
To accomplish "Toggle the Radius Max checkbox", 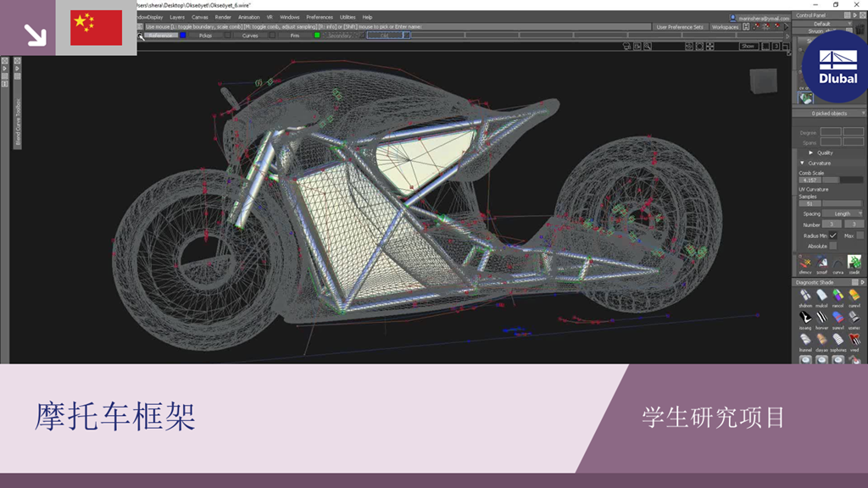I will (860, 236).
